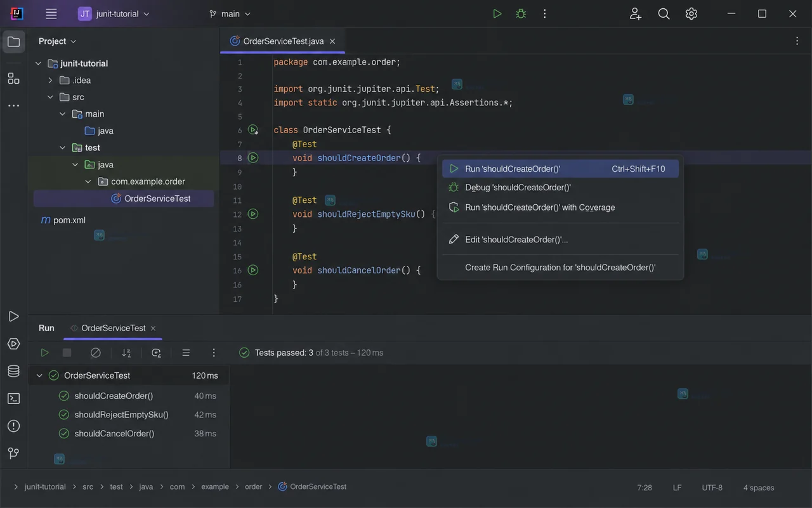The width and height of the screenshot is (812, 508).
Task: Open the Terminal tool window icon
Action: [x=13, y=398]
